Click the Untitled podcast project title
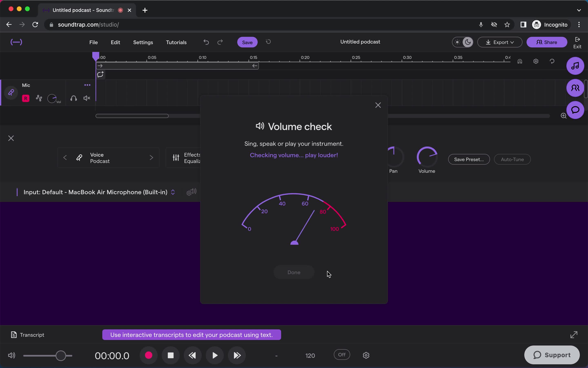The image size is (588, 368). pos(360,42)
